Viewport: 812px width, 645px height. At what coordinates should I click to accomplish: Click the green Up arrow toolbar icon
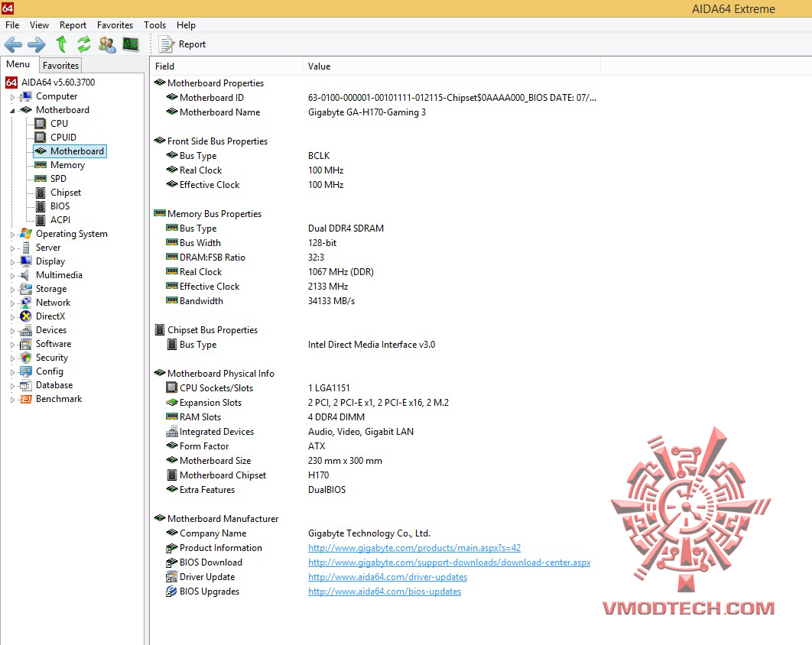click(x=61, y=44)
